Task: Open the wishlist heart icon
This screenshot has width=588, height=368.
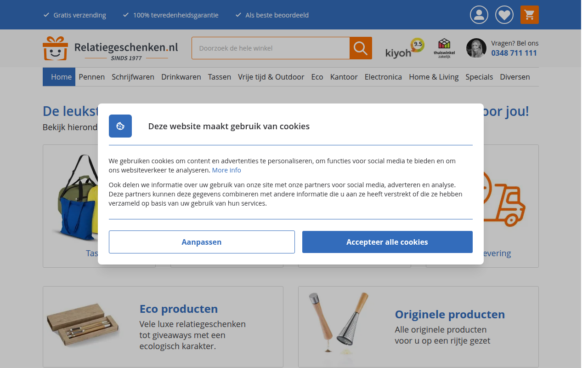Action: (x=504, y=15)
